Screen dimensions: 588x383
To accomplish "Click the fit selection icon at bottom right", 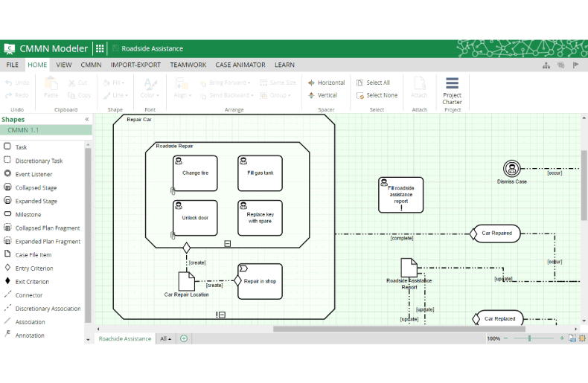I will pyautogui.click(x=582, y=338).
